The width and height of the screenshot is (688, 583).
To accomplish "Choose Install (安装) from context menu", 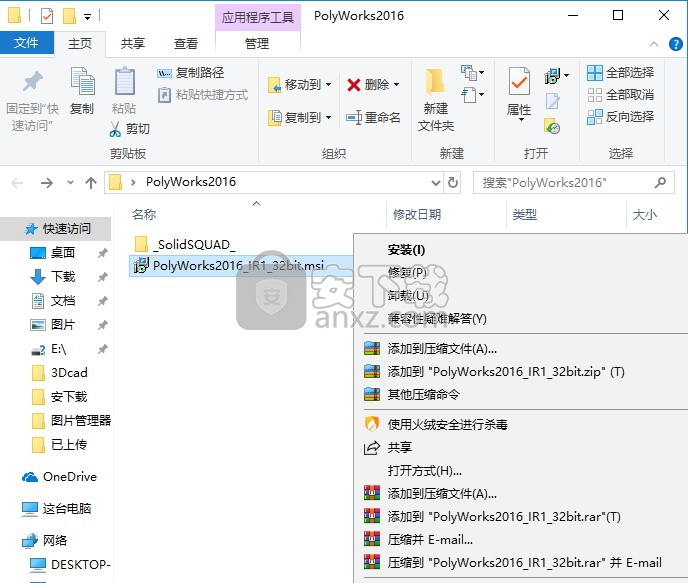I will [406, 250].
